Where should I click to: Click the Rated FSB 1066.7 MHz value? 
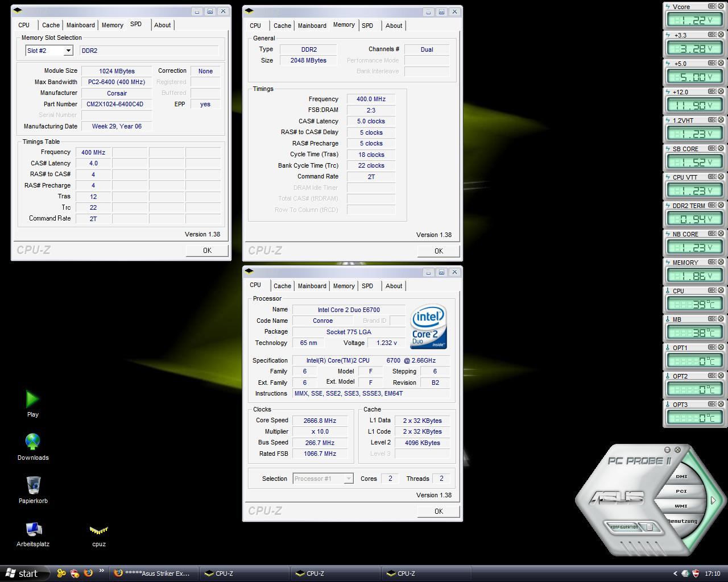pos(320,454)
